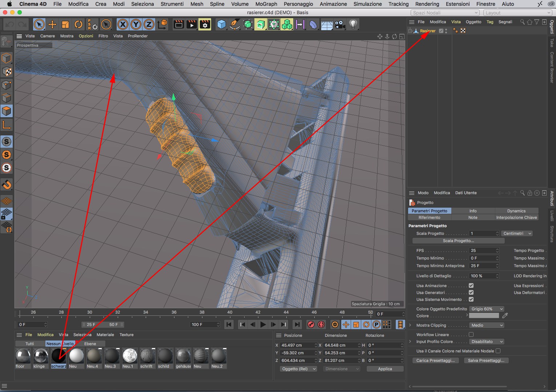Add a light object bulb icon

coord(353,25)
